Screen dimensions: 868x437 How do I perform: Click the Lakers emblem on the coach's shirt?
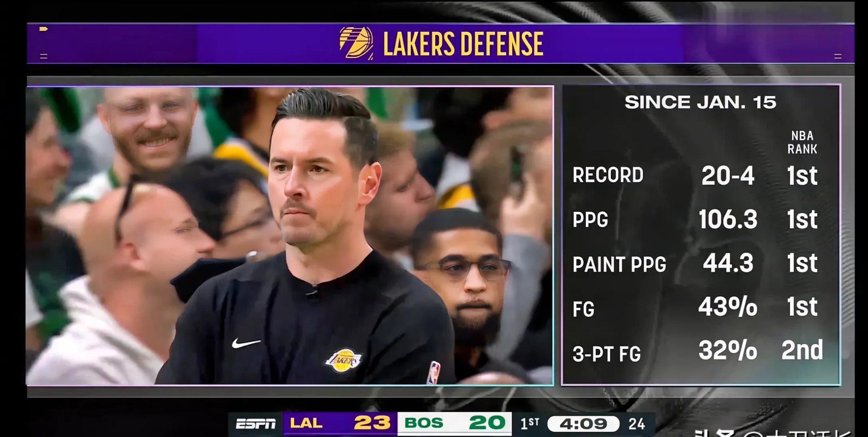coord(343,360)
